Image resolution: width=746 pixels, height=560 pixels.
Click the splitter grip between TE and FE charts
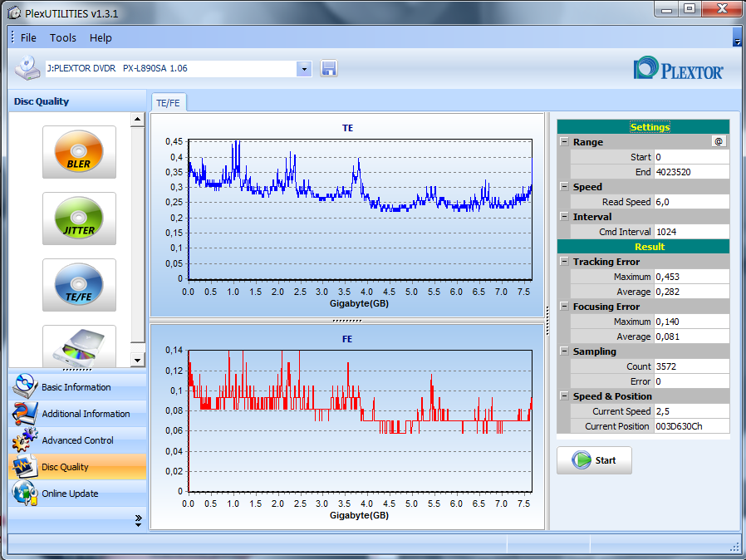tap(347, 321)
